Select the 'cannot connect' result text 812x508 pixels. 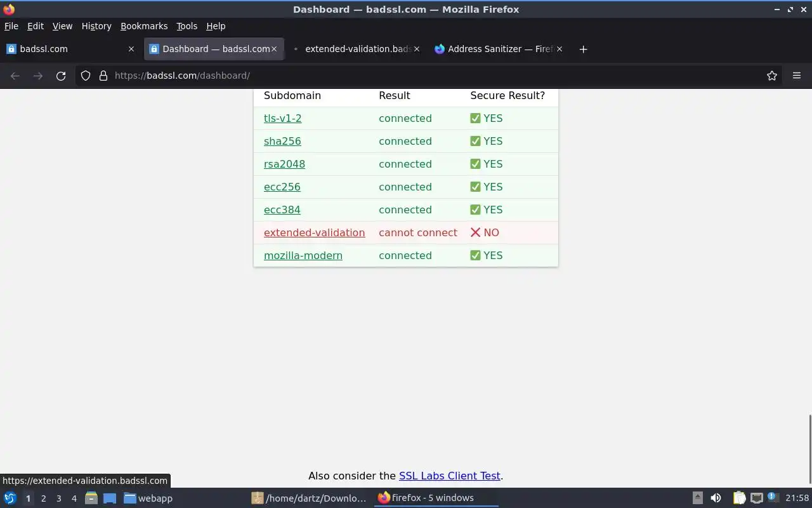point(418,232)
